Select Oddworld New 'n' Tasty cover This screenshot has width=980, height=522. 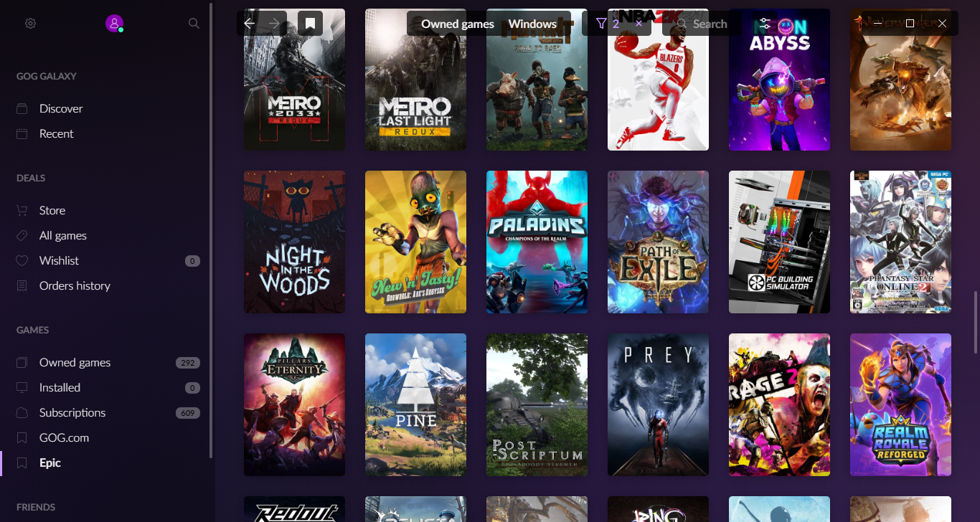[x=415, y=242]
